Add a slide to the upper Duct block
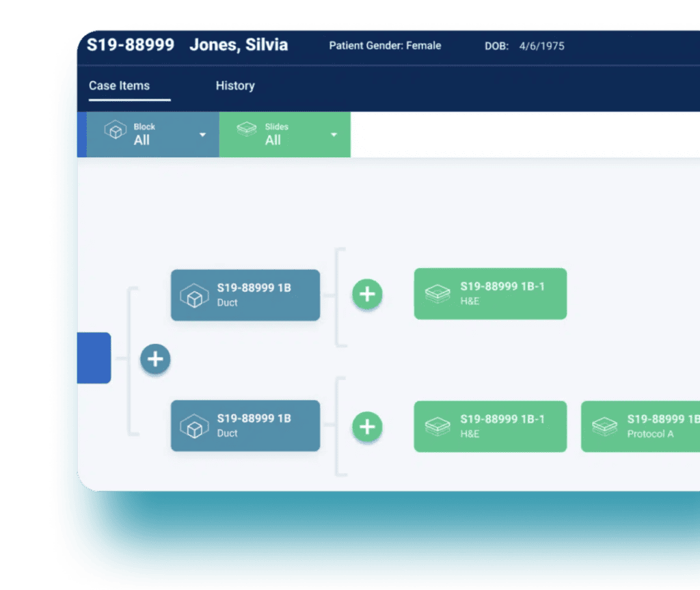This screenshot has height=590, width=700. 367,294
